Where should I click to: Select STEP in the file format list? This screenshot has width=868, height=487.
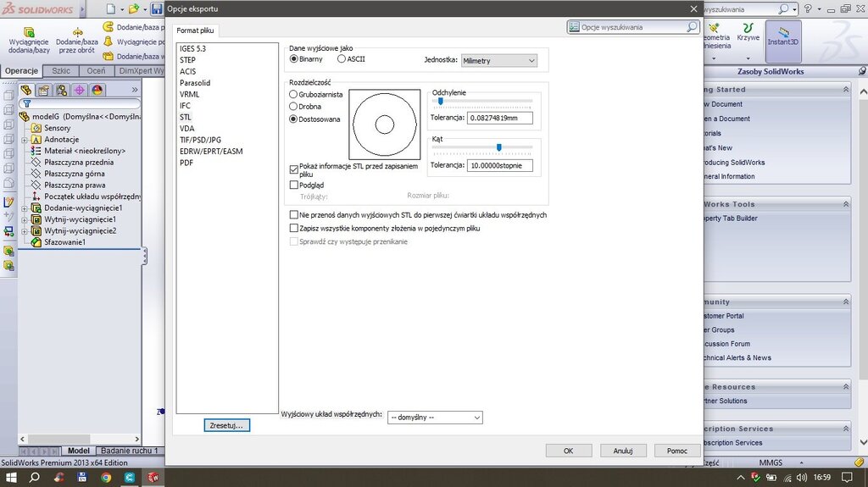[187, 60]
